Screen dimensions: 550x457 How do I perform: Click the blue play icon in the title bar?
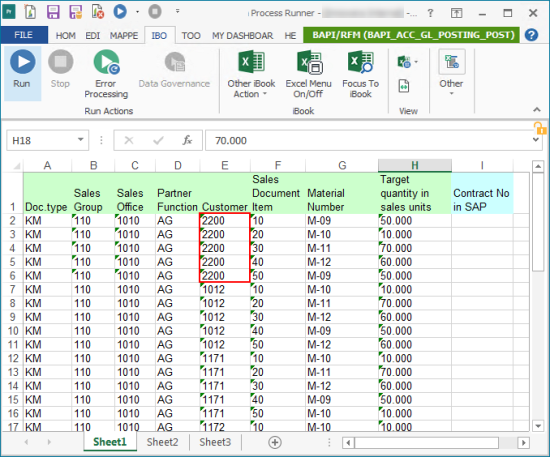pyautogui.click(x=120, y=12)
